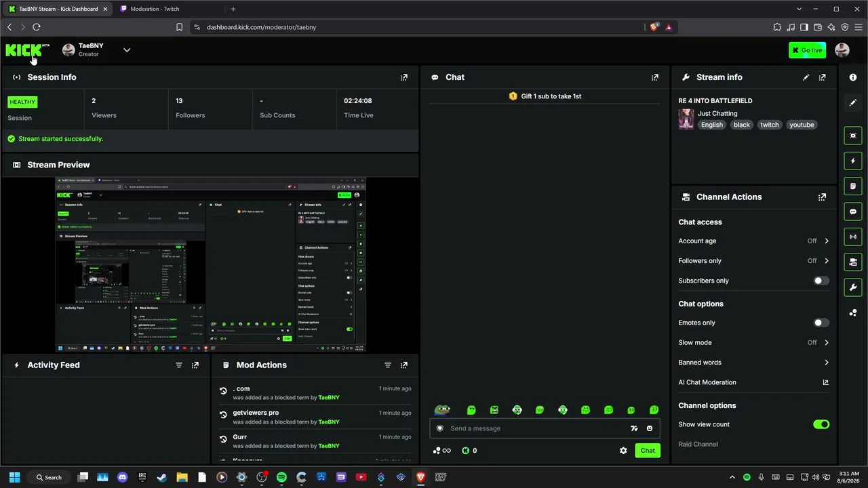Click the address bar URL
The image size is (868, 488).
pos(261,27)
